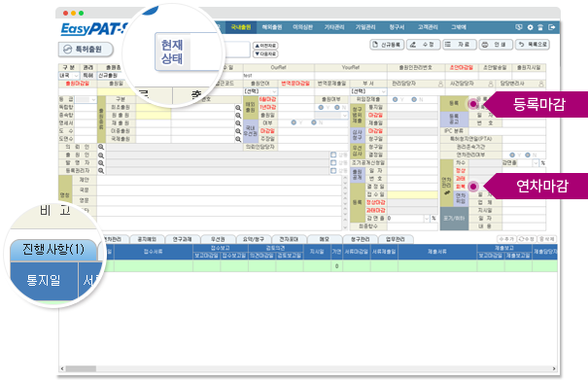The height and width of the screenshot is (380, 588).
Task: Click the person icon next to 관리담당자
Action: pyautogui.click(x=440, y=84)
